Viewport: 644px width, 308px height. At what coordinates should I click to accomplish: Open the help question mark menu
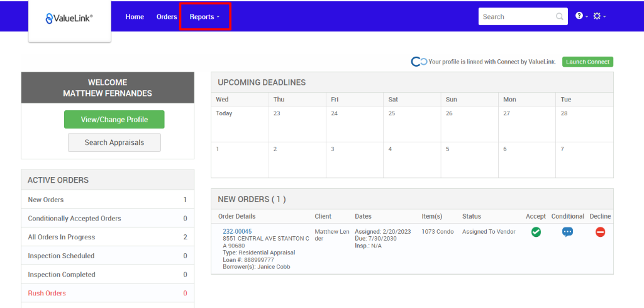tap(582, 16)
